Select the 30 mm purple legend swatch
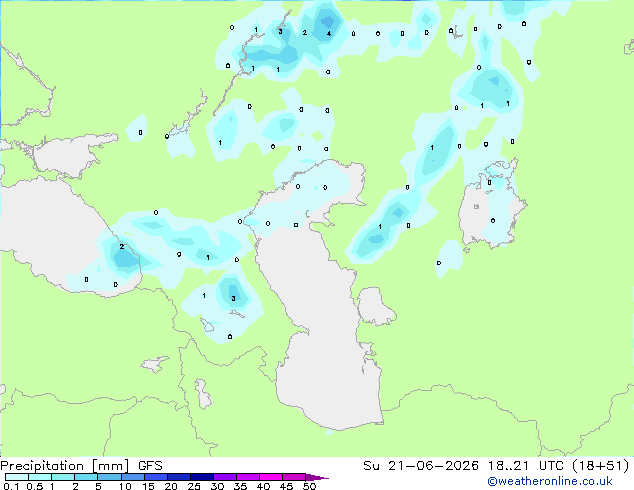The height and width of the screenshot is (490, 634). click(x=225, y=477)
